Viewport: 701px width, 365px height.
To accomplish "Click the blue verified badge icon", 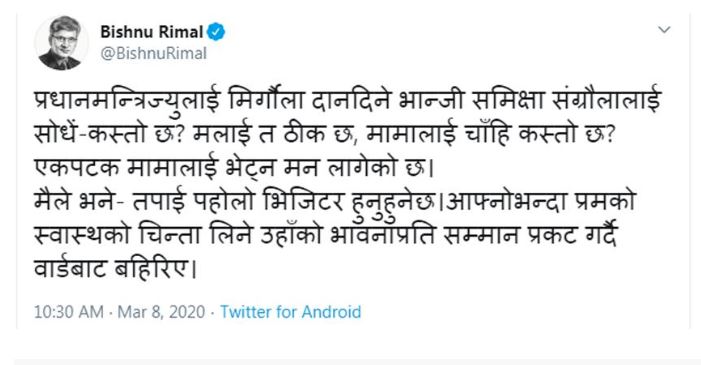I will pyautogui.click(x=216, y=32).
